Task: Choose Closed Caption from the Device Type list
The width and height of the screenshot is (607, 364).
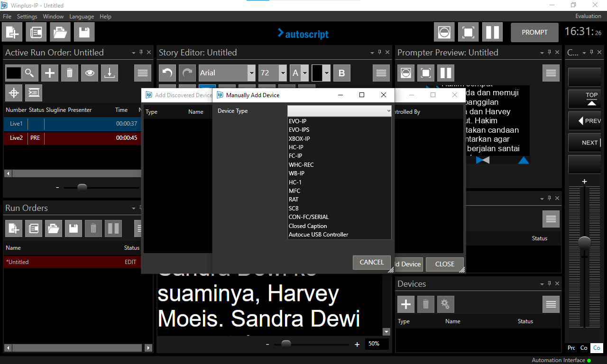Action: 340,226
